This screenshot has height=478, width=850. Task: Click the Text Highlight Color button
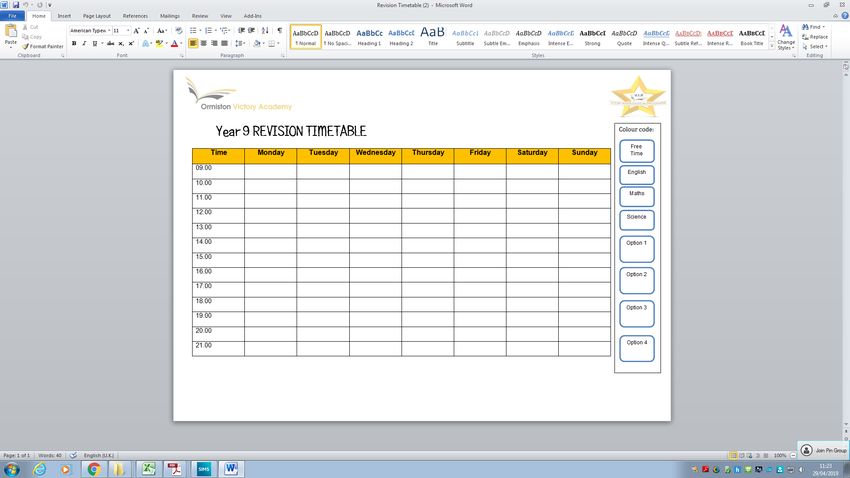pyautogui.click(x=159, y=43)
